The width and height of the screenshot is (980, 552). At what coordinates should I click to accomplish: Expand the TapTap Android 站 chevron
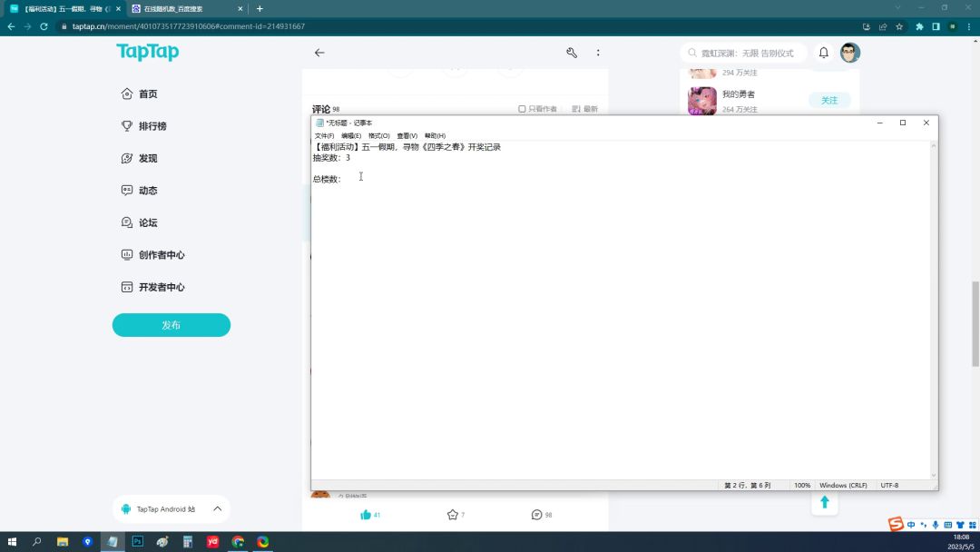pyautogui.click(x=217, y=508)
